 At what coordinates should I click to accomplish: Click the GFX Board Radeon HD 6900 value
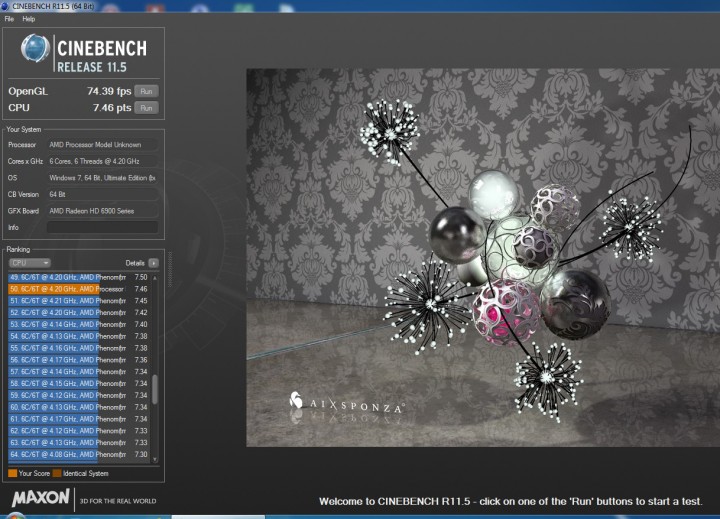(102, 211)
